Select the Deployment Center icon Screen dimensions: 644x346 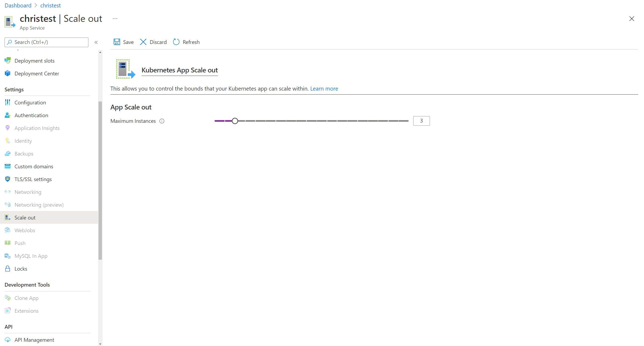pyautogui.click(x=7, y=73)
